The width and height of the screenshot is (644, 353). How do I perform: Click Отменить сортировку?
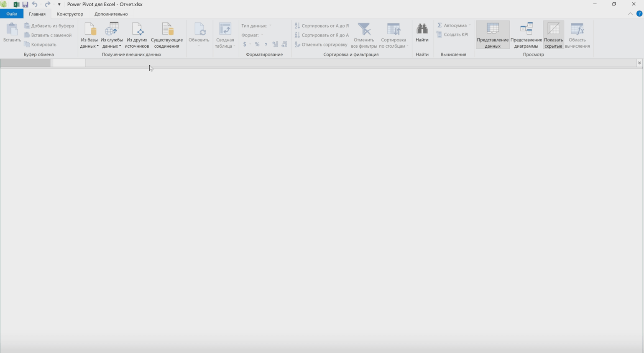pyautogui.click(x=321, y=44)
